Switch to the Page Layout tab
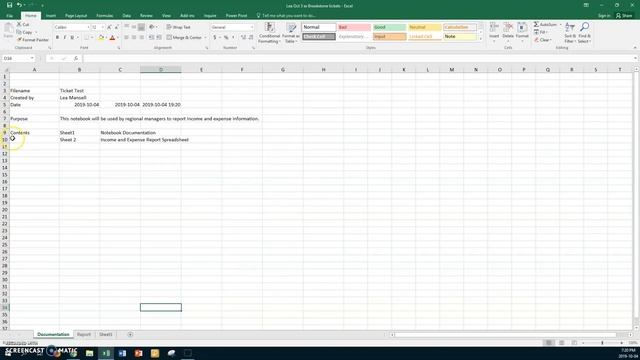Viewport: 640px width, 360px height. 76,16
